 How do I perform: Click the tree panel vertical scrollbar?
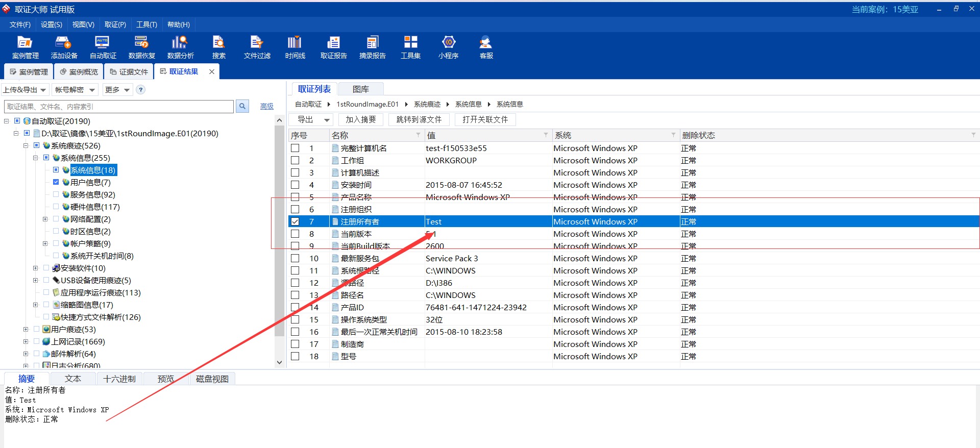pyautogui.click(x=279, y=230)
